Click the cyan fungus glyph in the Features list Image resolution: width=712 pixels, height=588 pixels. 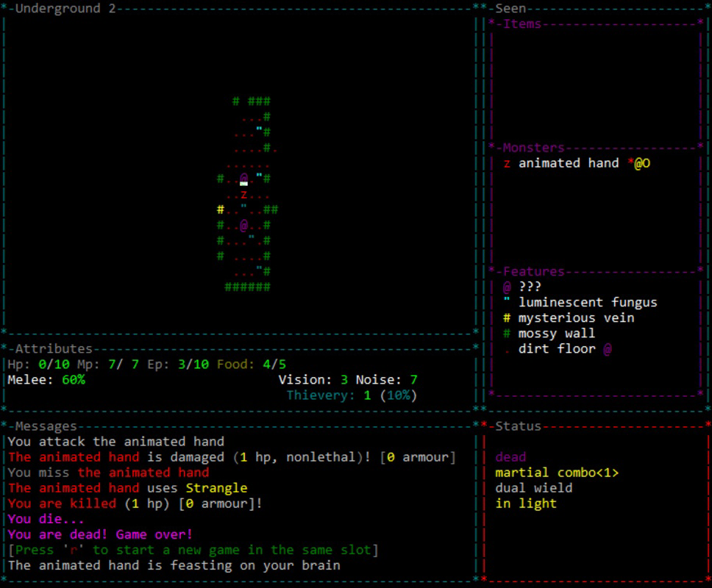pos(507,300)
